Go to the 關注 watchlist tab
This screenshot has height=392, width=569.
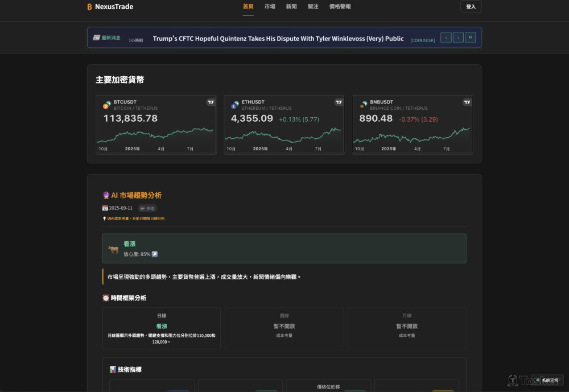[313, 7]
